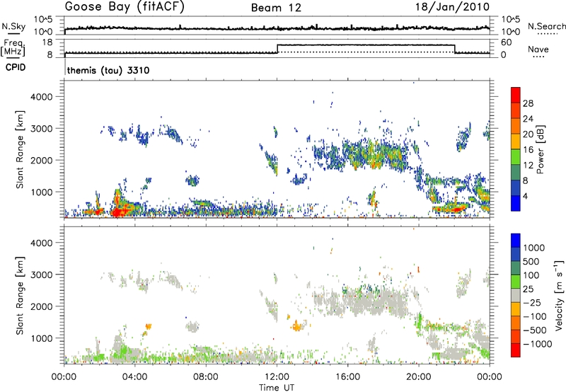Click the '12:00' time axis tick label
566x392 pixels.
click(x=277, y=377)
